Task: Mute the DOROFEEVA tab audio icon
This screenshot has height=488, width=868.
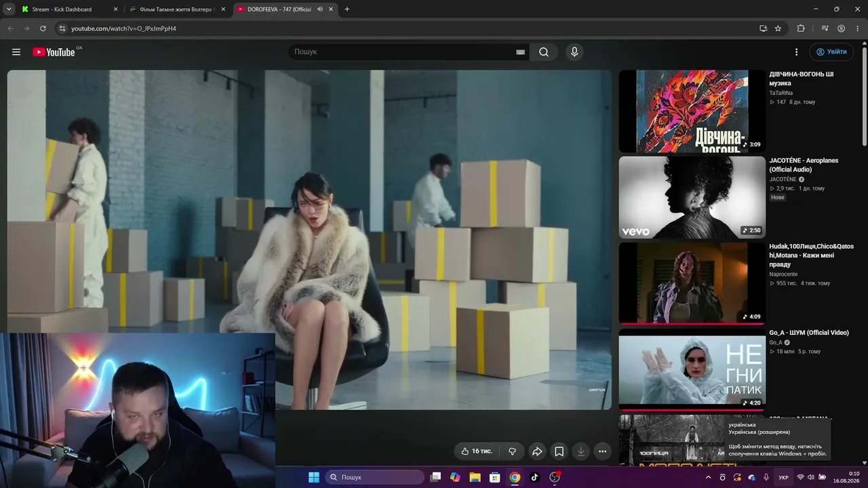Action: pos(320,9)
